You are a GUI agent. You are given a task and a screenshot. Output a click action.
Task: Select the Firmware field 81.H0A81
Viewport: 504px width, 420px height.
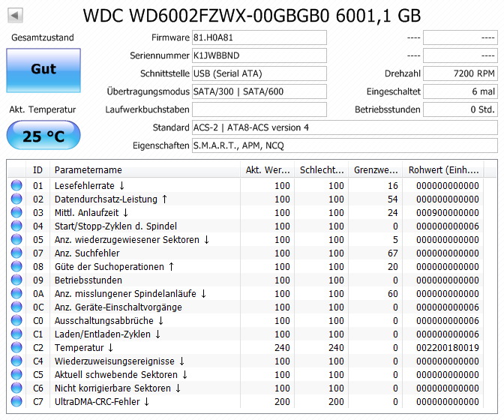[x=259, y=37]
